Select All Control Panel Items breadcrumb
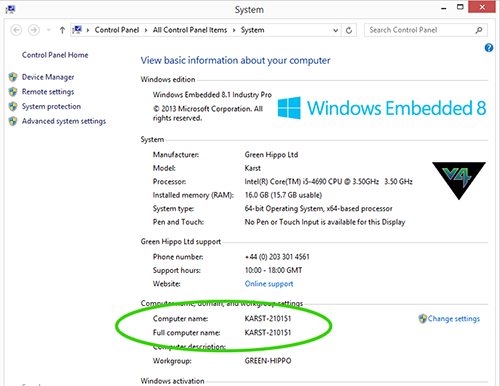500x386 pixels. point(190,30)
